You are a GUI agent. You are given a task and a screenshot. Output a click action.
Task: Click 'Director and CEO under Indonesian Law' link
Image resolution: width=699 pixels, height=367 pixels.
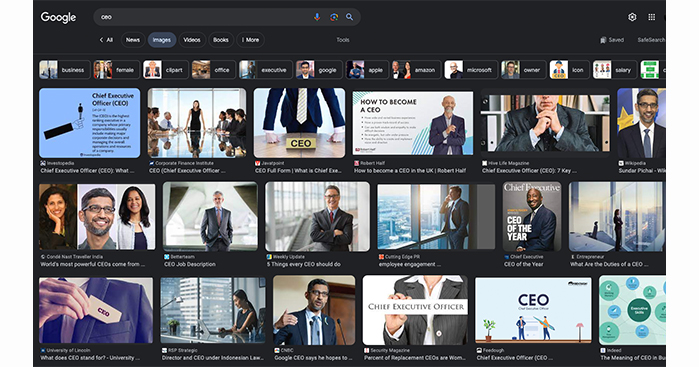[x=213, y=358]
